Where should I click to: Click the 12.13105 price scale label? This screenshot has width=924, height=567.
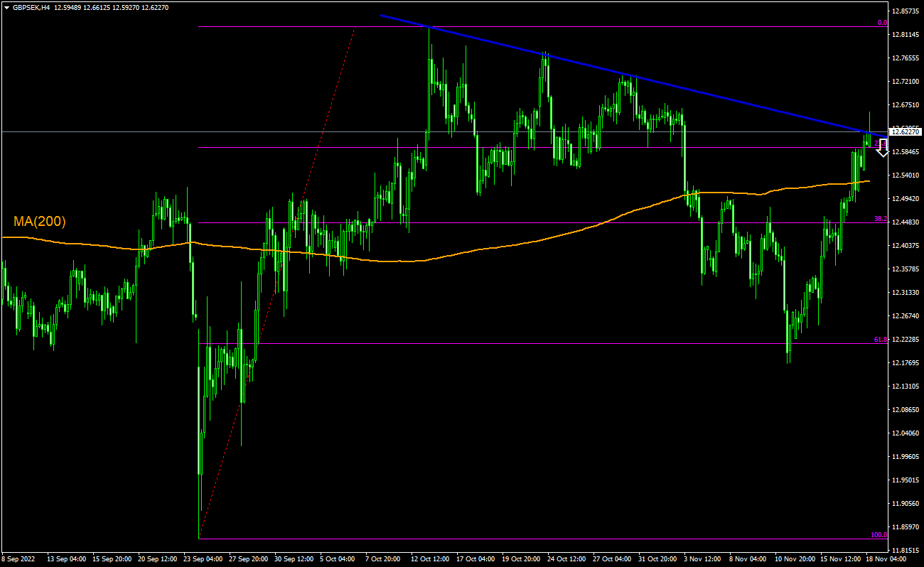pos(906,387)
